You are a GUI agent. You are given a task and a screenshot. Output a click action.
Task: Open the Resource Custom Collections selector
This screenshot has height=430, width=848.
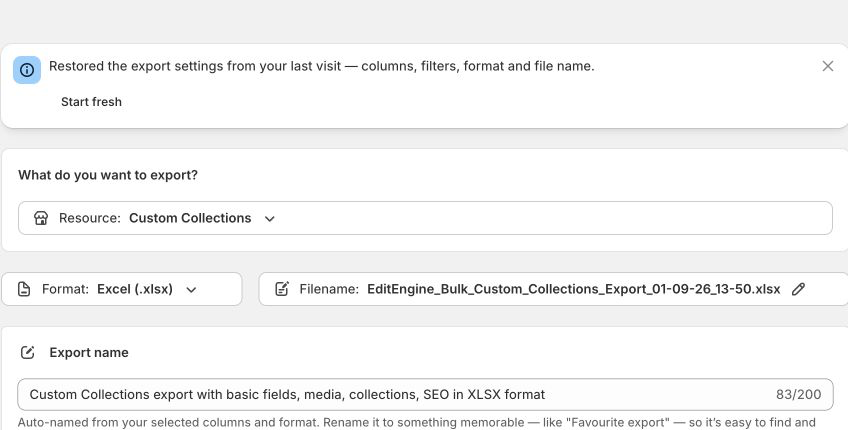point(425,218)
